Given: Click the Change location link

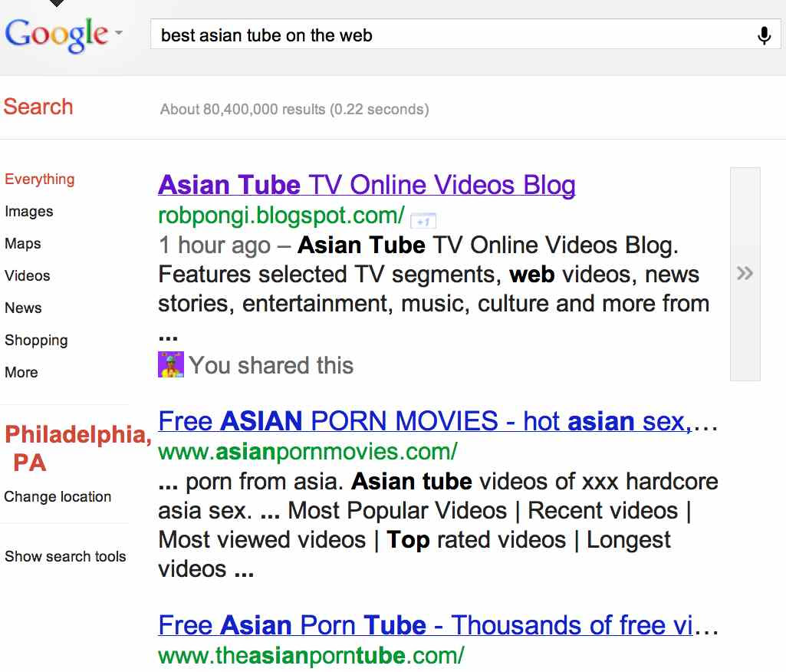Looking at the screenshot, I should point(58,496).
